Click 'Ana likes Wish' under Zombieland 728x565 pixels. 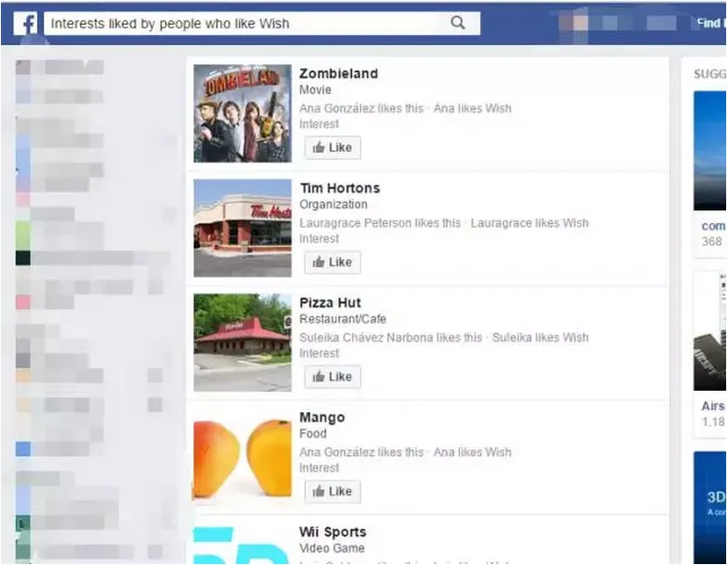(472, 109)
